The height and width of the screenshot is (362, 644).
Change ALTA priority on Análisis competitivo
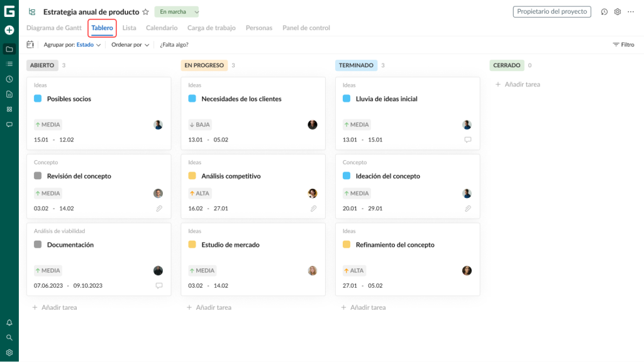point(199,194)
